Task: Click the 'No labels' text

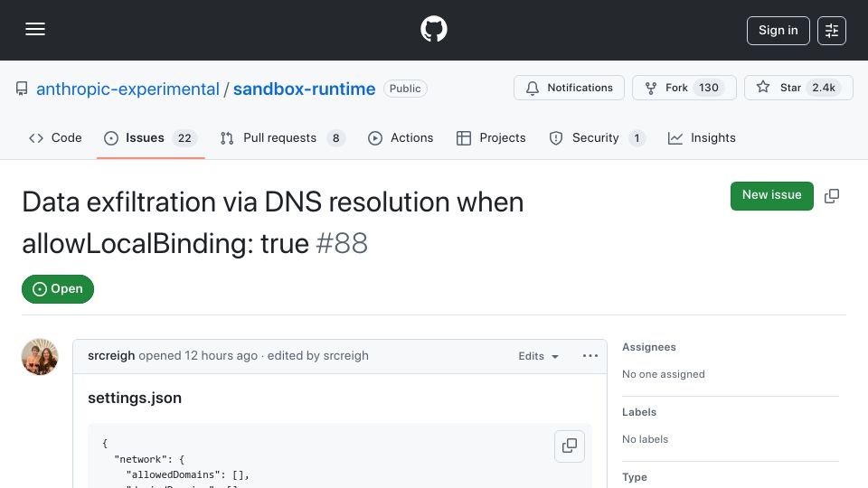Action: (645, 439)
